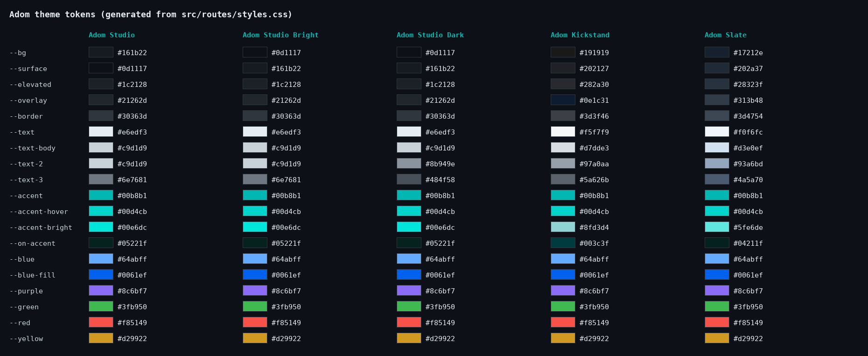The image size is (868, 356).
Task: Select the Adom Studio --accent swatch
Action: point(101,195)
